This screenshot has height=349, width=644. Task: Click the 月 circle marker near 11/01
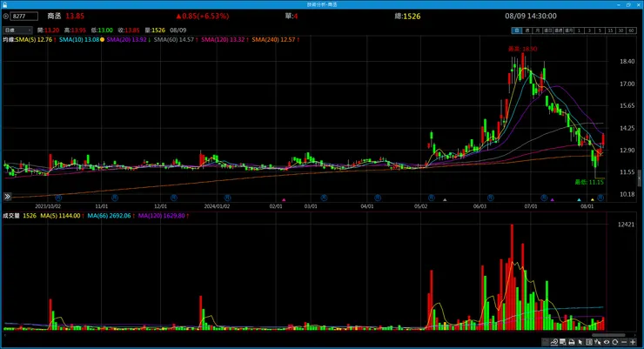point(115,198)
